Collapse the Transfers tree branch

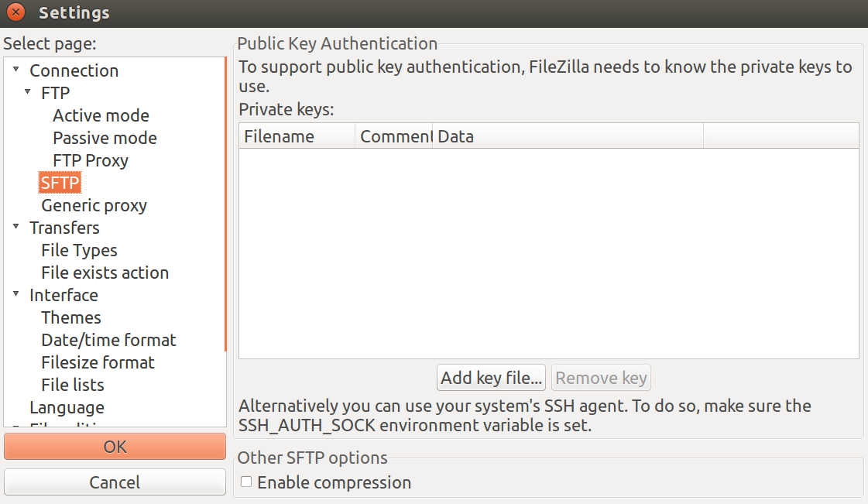(x=17, y=228)
